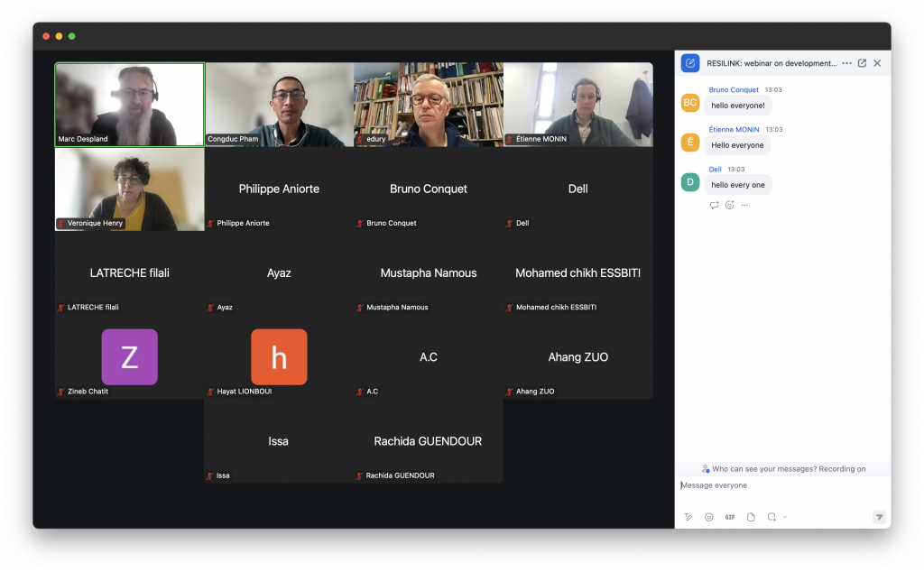Click the blue compose icon in chat header
The width and height of the screenshot is (924, 572).
(690, 63)
